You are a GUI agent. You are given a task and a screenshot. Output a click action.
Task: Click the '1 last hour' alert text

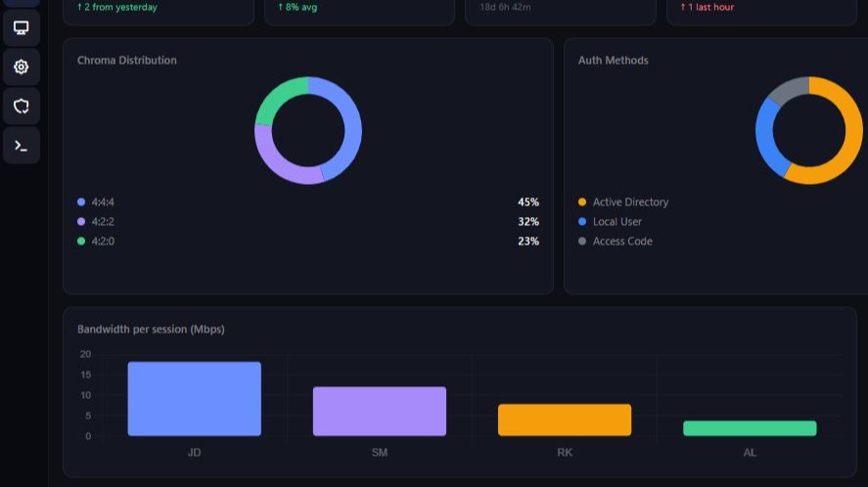pos(707,7)
